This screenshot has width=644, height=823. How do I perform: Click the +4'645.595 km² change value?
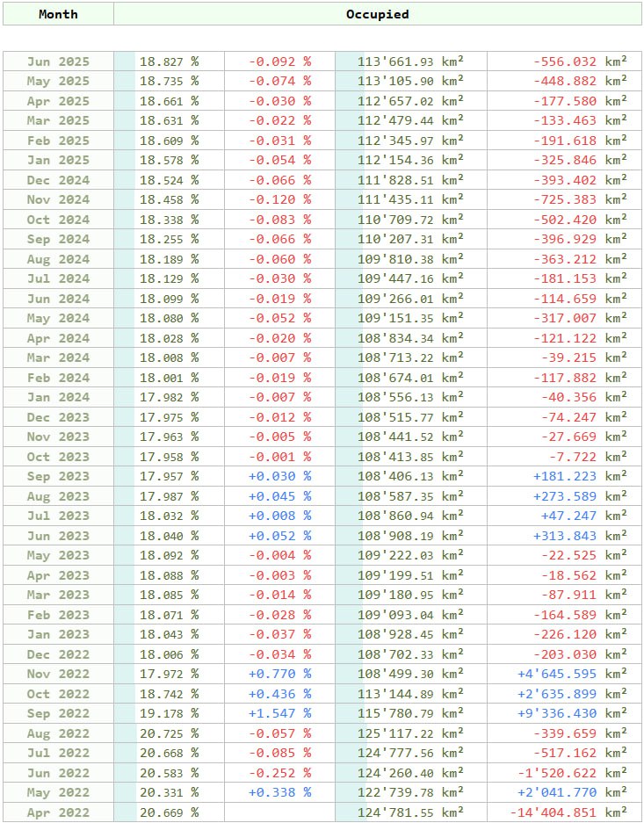(x=572, y=674)
